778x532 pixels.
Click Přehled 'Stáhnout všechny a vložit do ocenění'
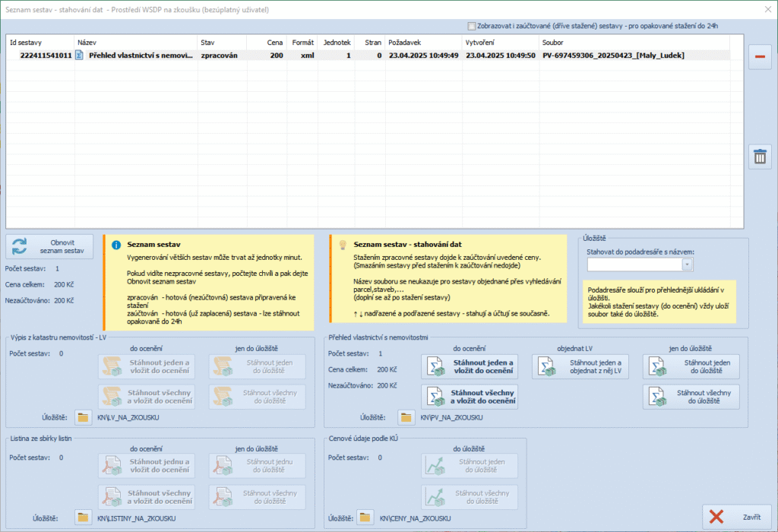(x=470, y=397)
